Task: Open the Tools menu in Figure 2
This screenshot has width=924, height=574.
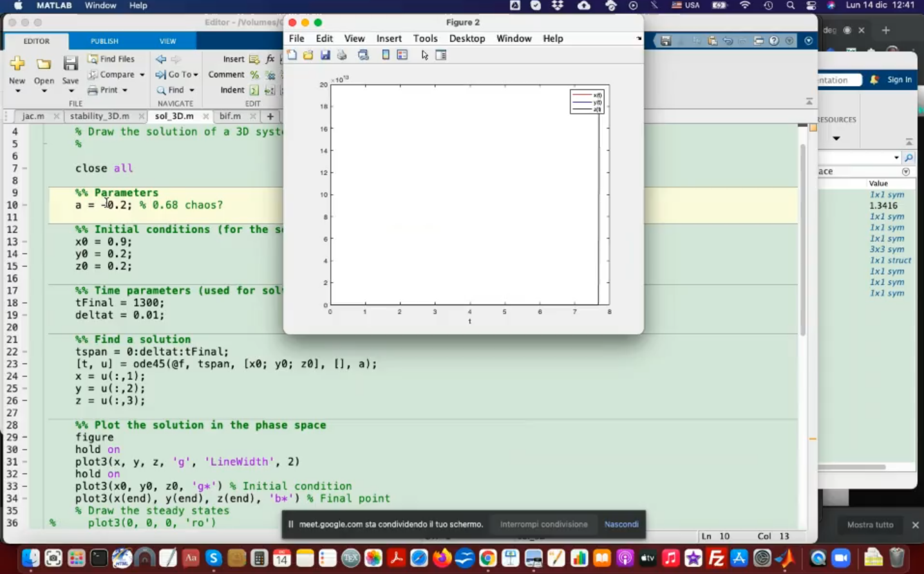Action: point(425,39)
